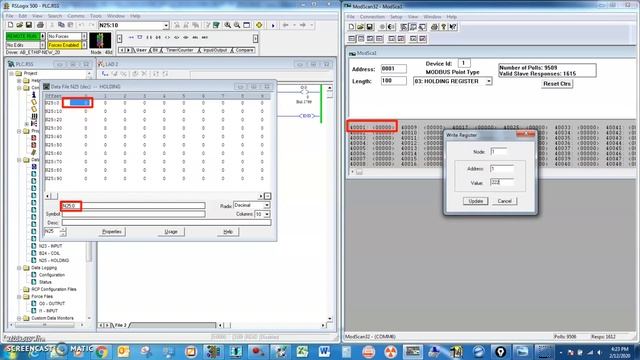Click the Print icon in ModScan32 toolbar
The image size is (640, 360).
pyautogui.click(x=434, y=27)
